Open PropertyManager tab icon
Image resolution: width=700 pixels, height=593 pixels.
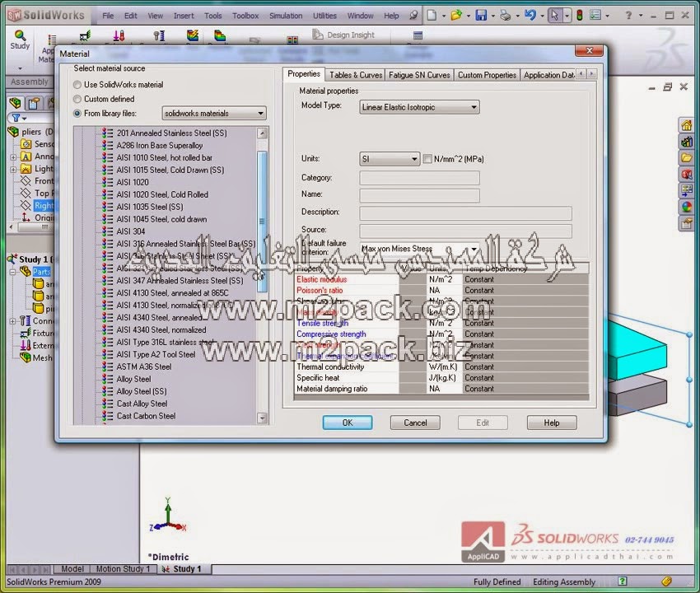click(x=34, y=103)
